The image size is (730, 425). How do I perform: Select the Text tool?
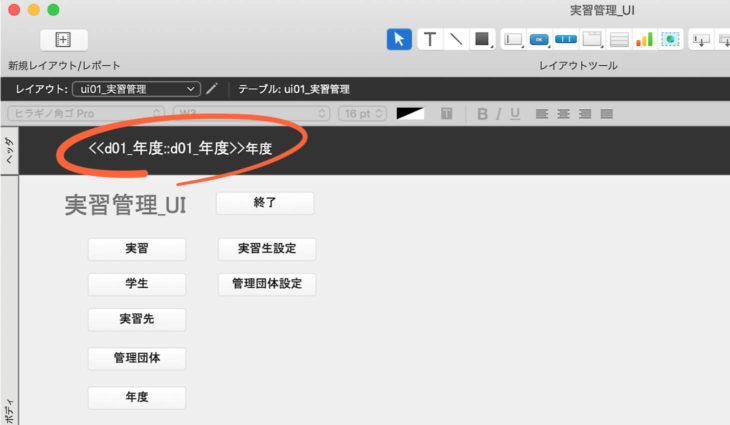click(430, 39)
